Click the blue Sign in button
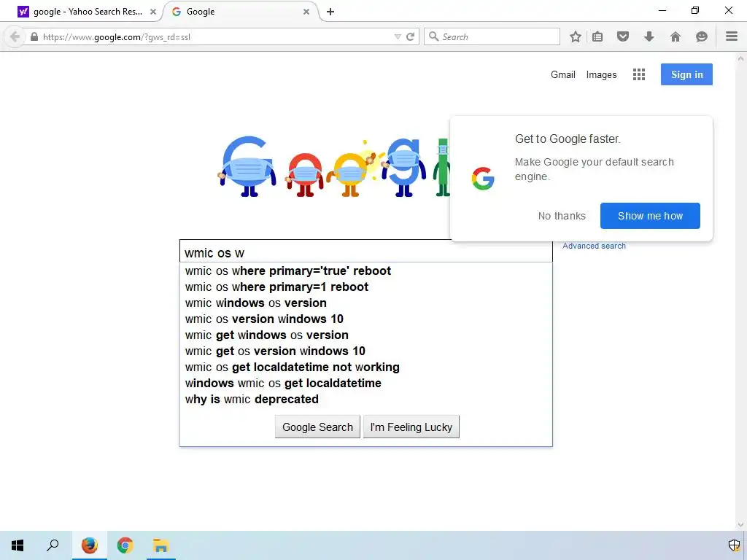Viewport: 747px width, 560px height. 686,74
